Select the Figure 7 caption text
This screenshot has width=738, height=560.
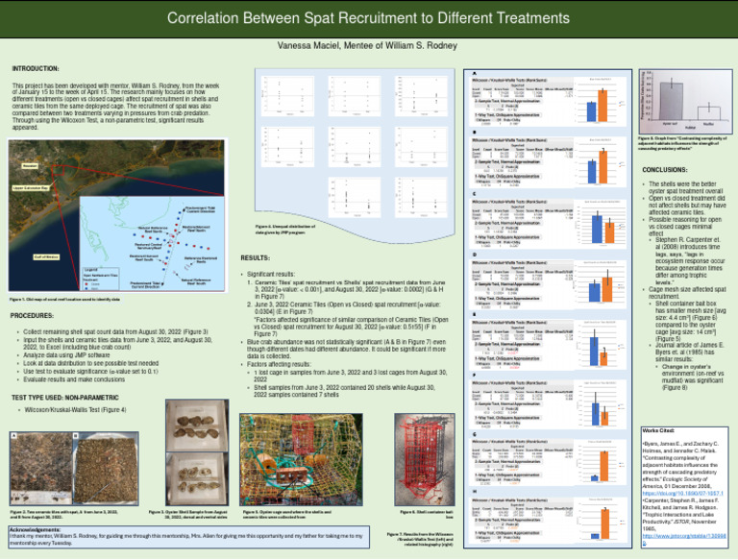coord(420,539)
